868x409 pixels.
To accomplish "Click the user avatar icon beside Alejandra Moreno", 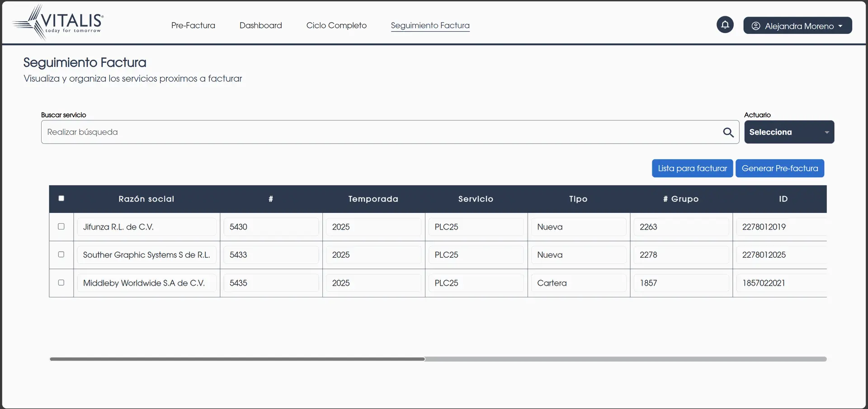I will 755,26.
